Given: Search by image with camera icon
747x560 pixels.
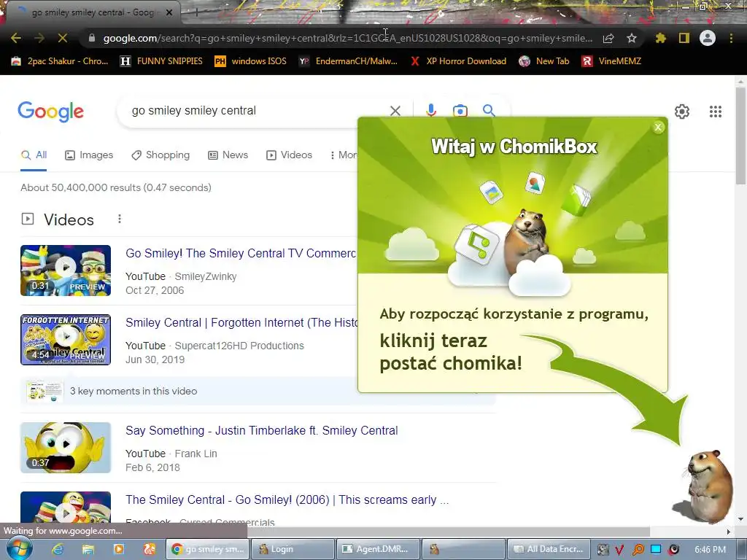Looking at the screenshot, I should pyautogui.click(x=460, y=111).
